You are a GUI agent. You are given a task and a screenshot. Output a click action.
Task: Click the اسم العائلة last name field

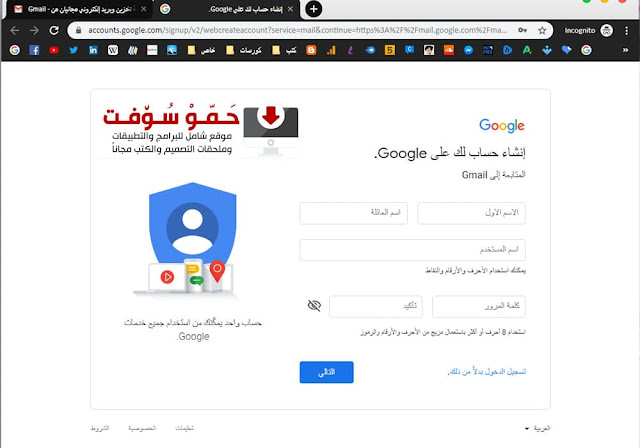point(353,213)
